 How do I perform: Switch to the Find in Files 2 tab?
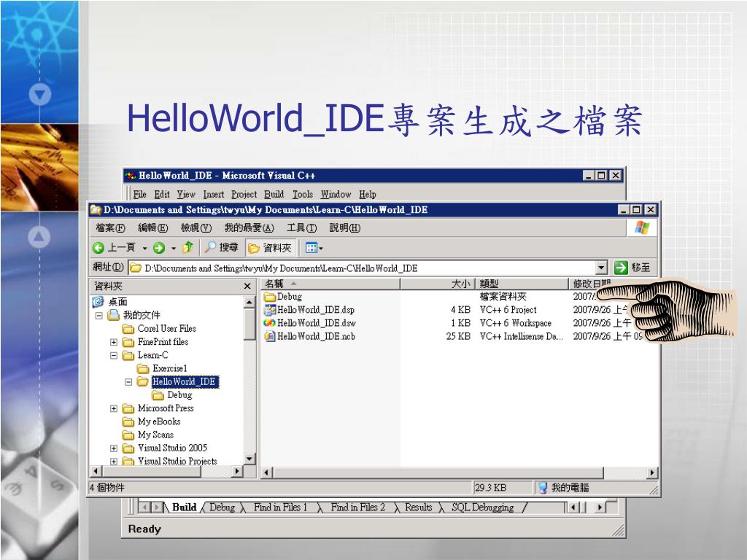coord(357,507)
